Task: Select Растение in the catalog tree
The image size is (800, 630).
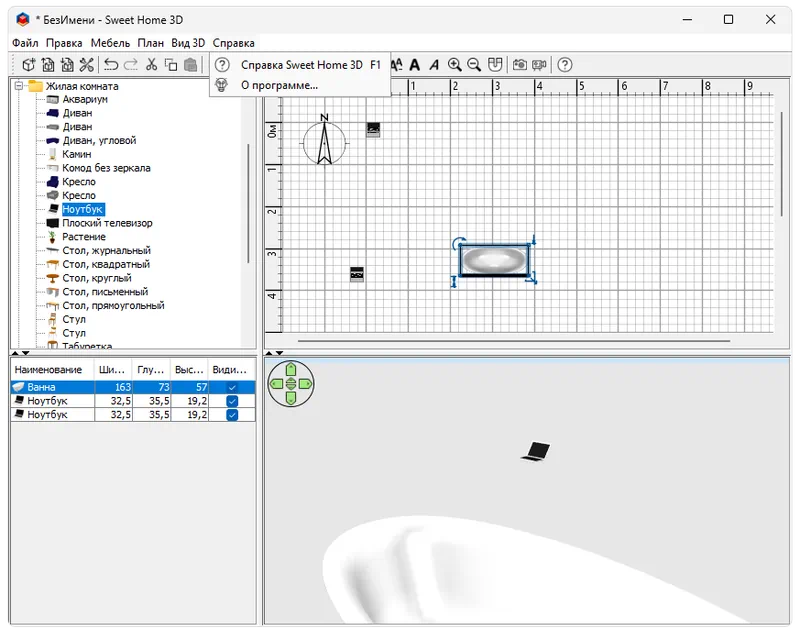Action: click(84, 237)
